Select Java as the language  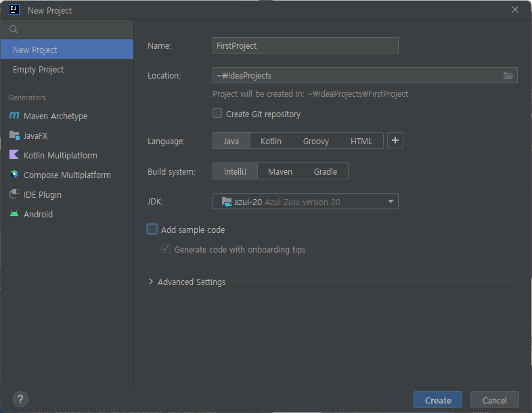click(x=231, y=141)
